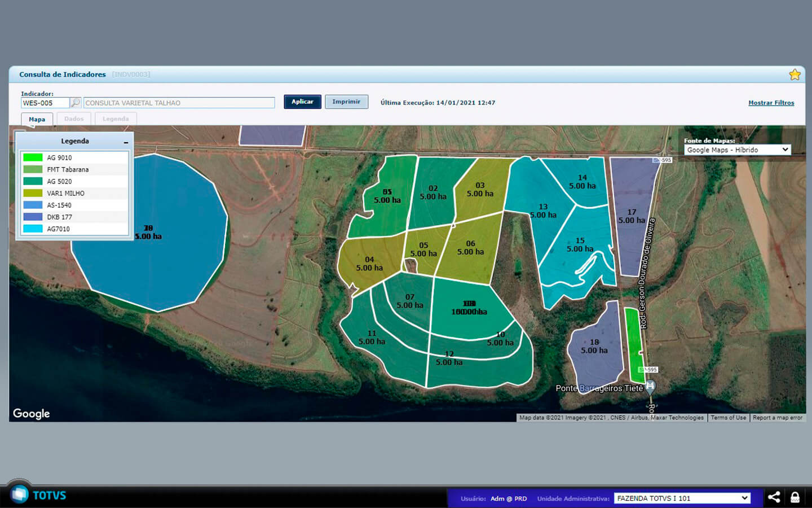Click the Google logo on map
The image size is (812, 508).
(32, 414)
